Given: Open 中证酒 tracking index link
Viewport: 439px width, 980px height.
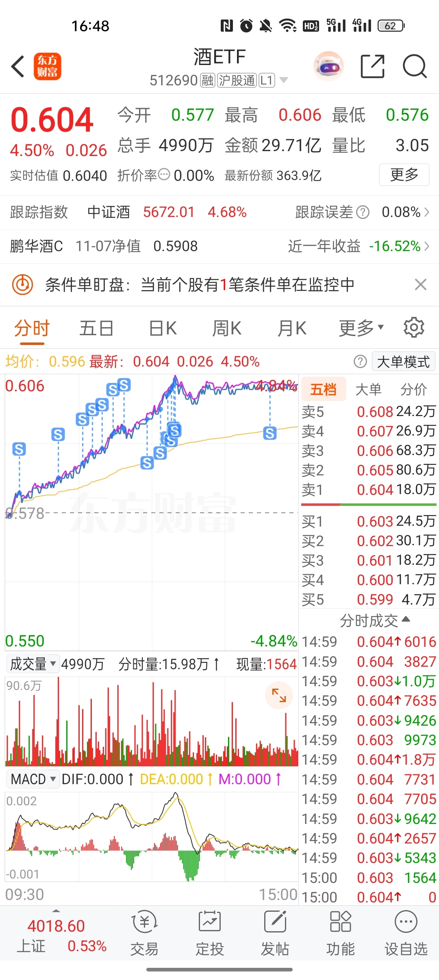Looking at the screenshot, I should (109, 212).
